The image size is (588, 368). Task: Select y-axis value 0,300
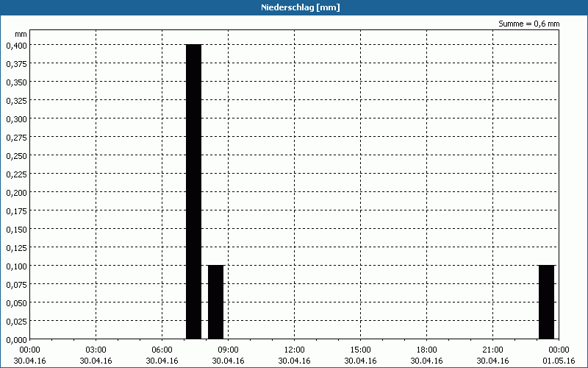[16, 119]
